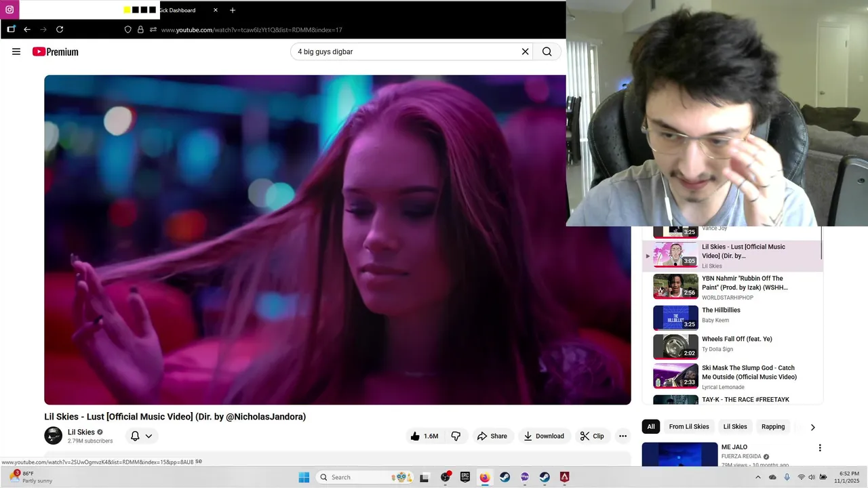Clear the YouTube search query
868x488 pixels.
pos(525,52)
